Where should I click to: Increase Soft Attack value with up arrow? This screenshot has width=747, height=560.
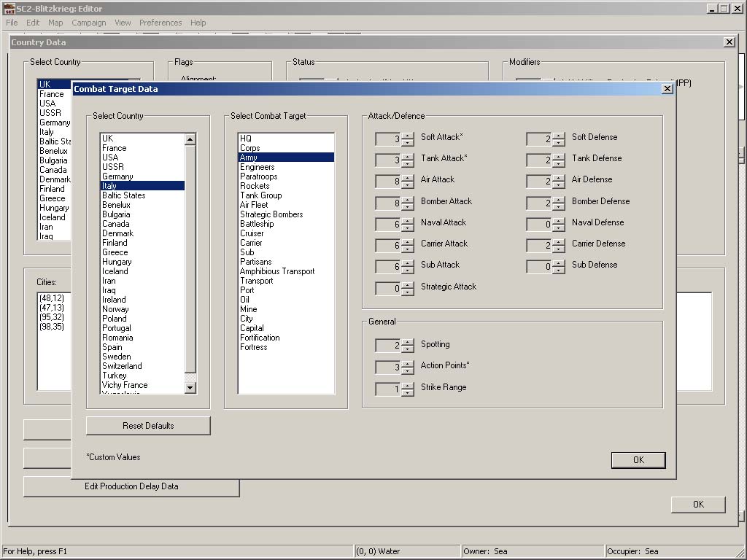tap(407, 134)
